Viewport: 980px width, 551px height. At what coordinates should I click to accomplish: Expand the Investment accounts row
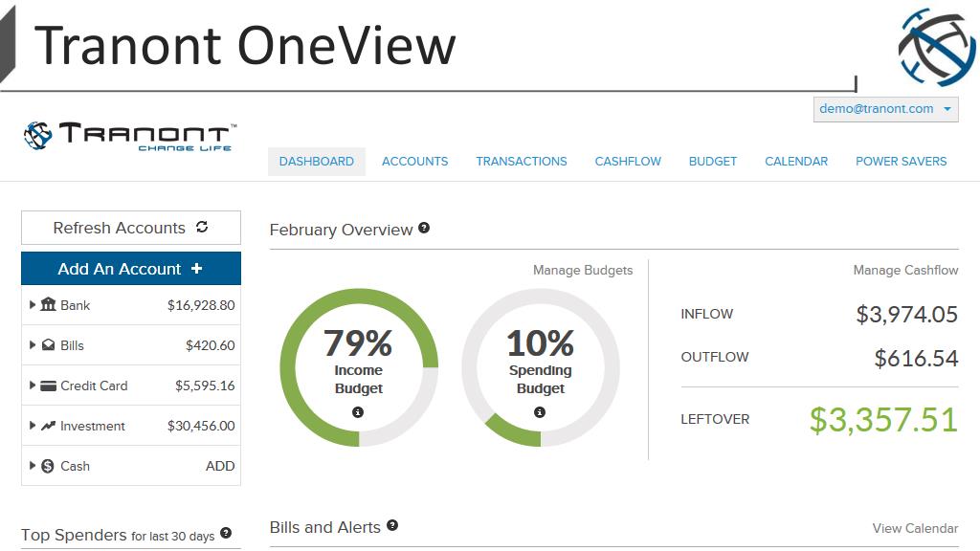pos(32,426)
